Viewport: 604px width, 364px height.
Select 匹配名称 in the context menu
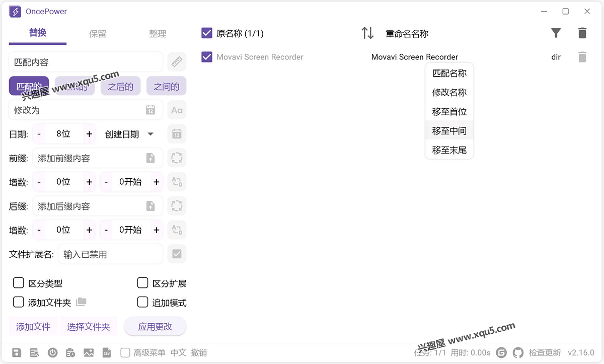449,73
